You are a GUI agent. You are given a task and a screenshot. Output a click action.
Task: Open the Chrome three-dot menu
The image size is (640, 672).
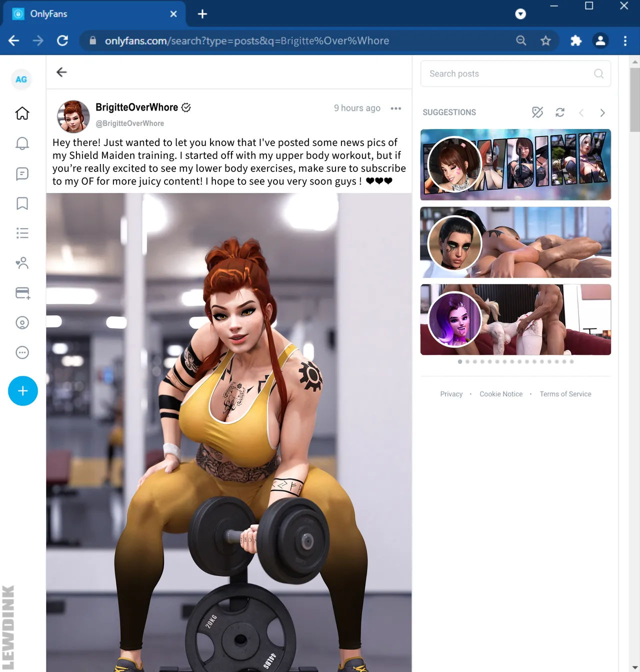pos(625,41)
